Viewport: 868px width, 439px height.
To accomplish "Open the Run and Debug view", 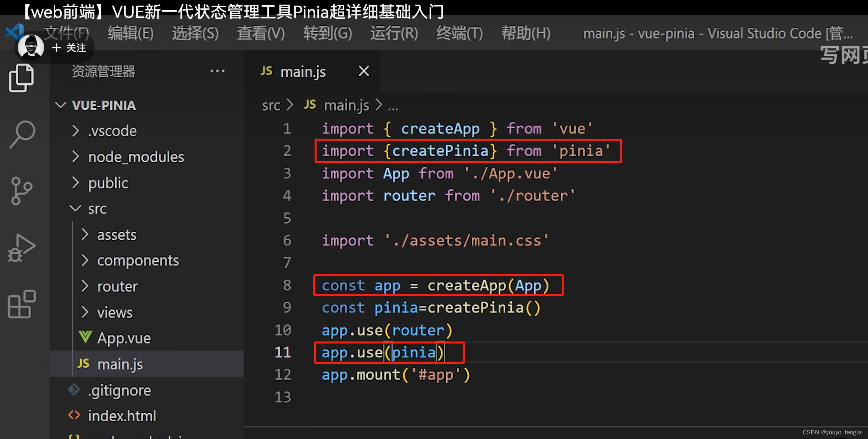I will click(x=21, y=248).
